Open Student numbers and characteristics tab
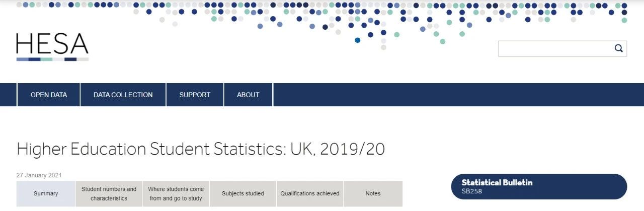The height and width of the screenshot is (211, 644). (109, 193)
